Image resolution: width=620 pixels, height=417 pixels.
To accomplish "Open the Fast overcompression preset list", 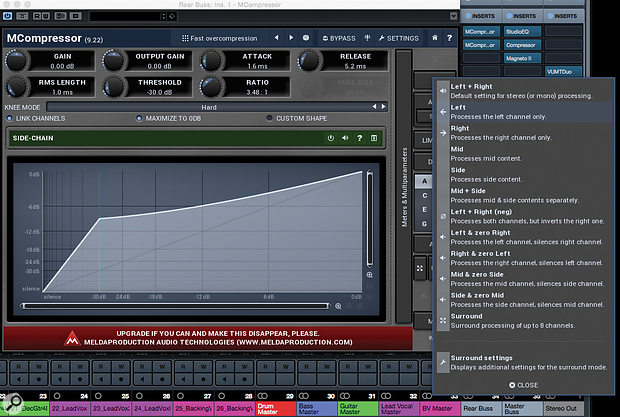I will pyautogui.click(x=219, y=38).
